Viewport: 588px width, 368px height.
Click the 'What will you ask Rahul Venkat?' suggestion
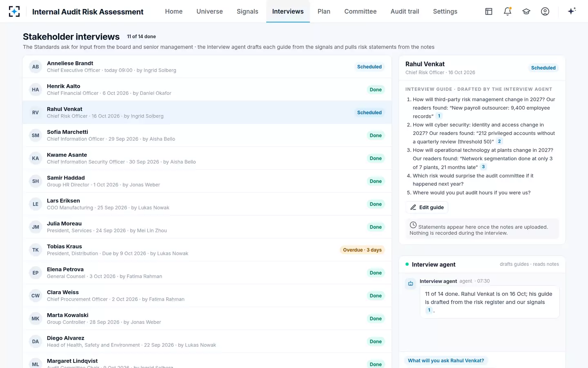[x=446, y=361]
